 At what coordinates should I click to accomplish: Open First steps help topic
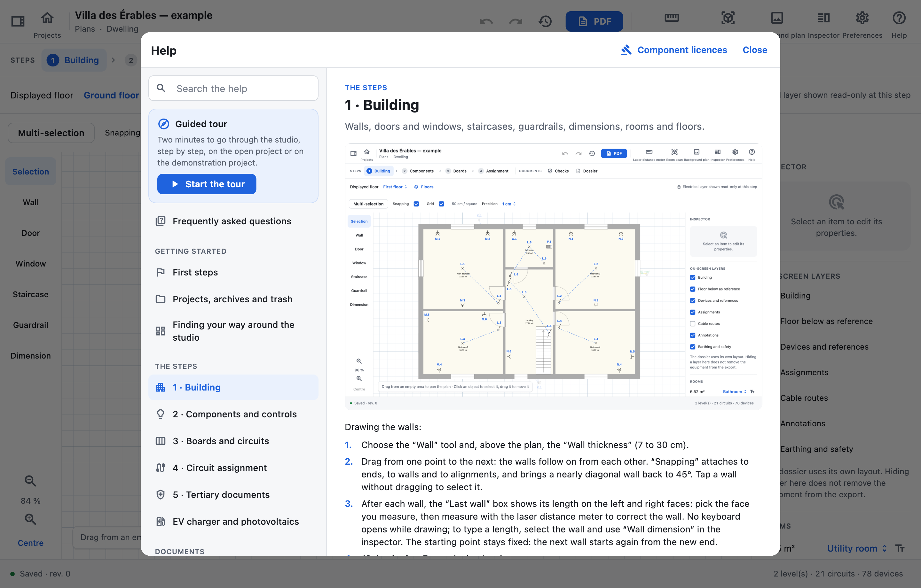coord(233,272)
